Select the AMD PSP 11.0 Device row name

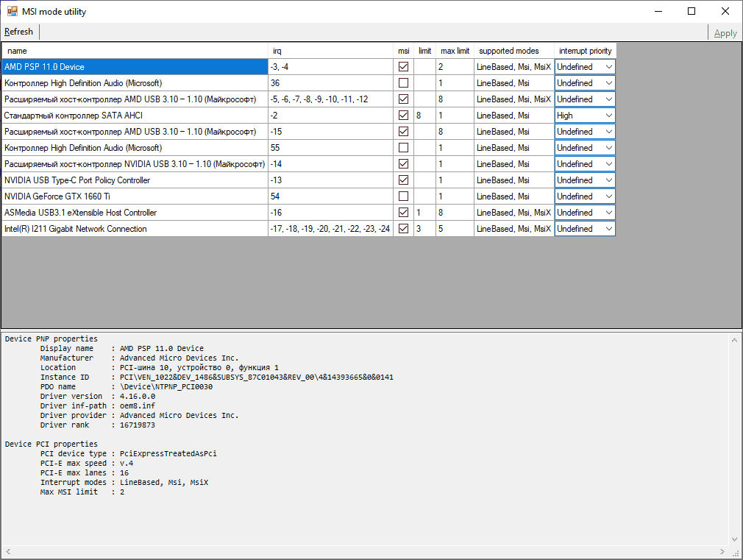click(135, 67)
